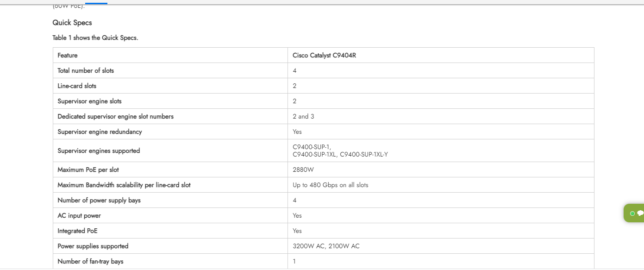Click the 'Up to 480 Gbps on all slots' cell
Image resolution: width=644 pixels, height=270 pixels.
pos(331,185)
